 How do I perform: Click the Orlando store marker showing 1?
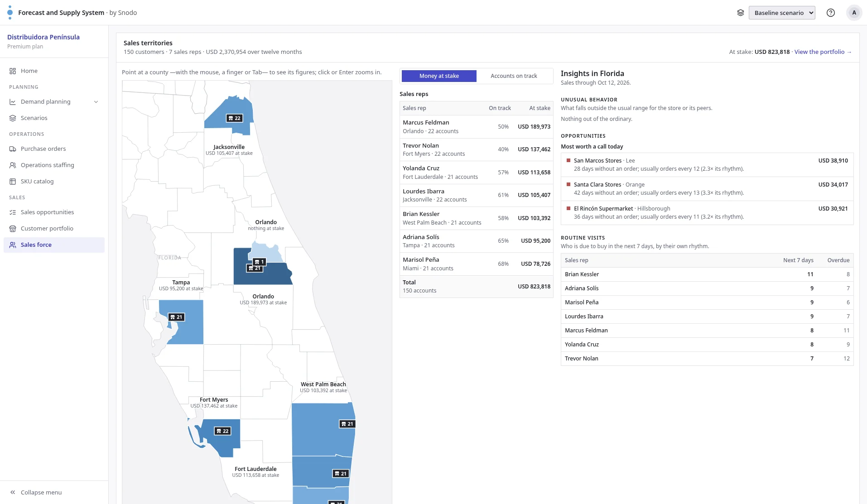coord(259,262)
